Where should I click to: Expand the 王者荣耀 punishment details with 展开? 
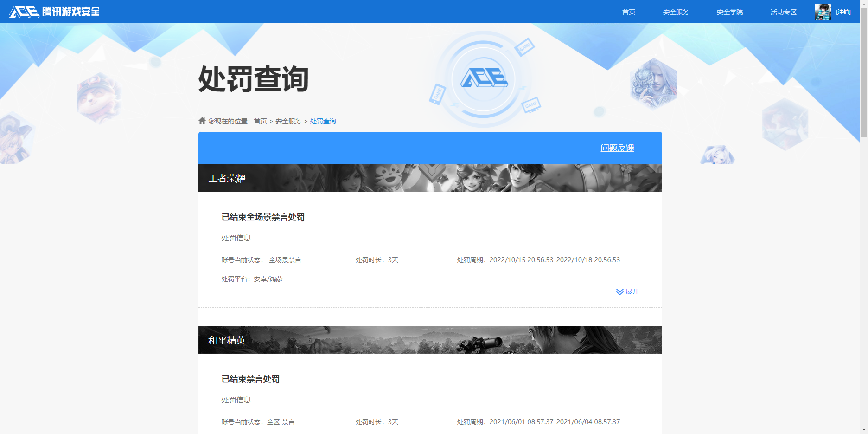[627, 291]
